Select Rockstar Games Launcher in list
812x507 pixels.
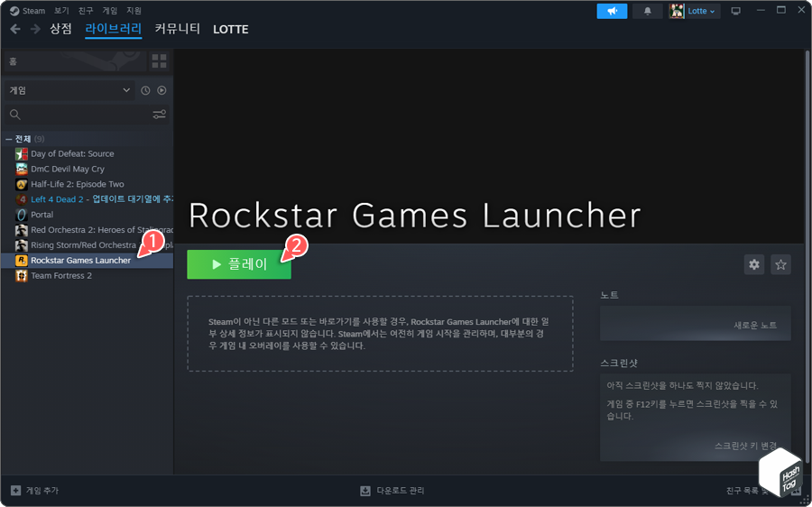87,260
